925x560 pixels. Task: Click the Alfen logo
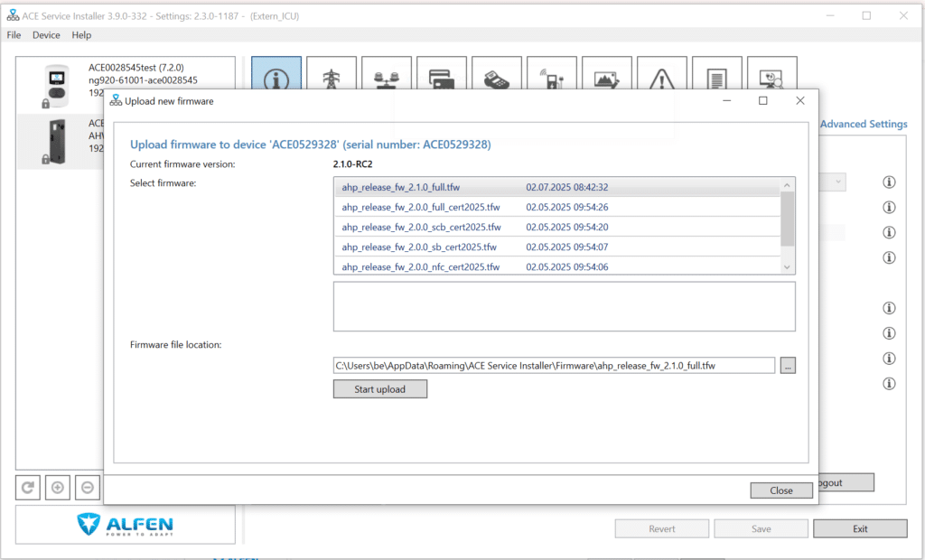click(125, 524)
